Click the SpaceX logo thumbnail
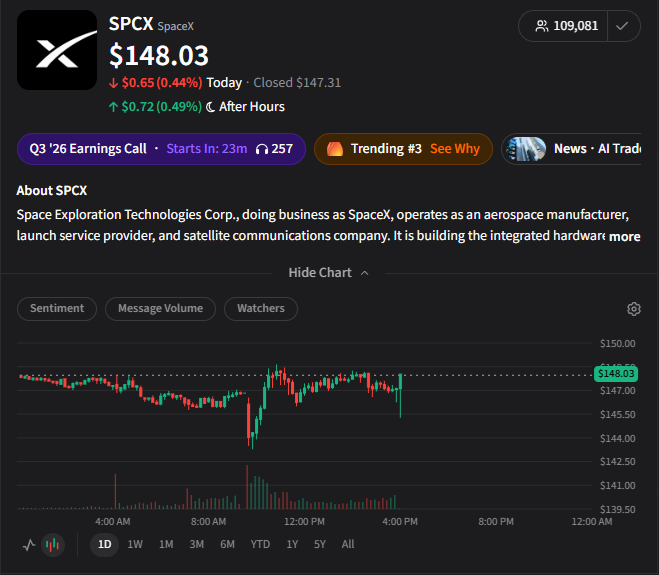This screenshot has width=659, height=575. click(57, 50)
